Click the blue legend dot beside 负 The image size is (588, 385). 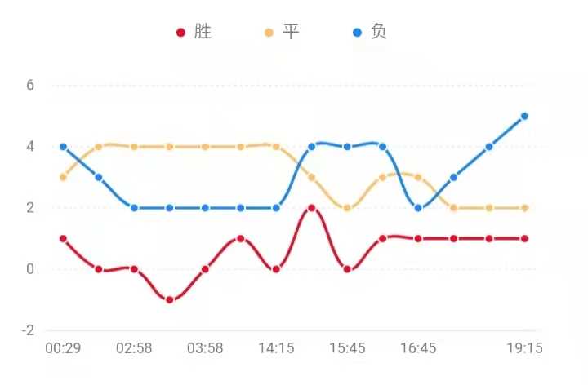357,33
